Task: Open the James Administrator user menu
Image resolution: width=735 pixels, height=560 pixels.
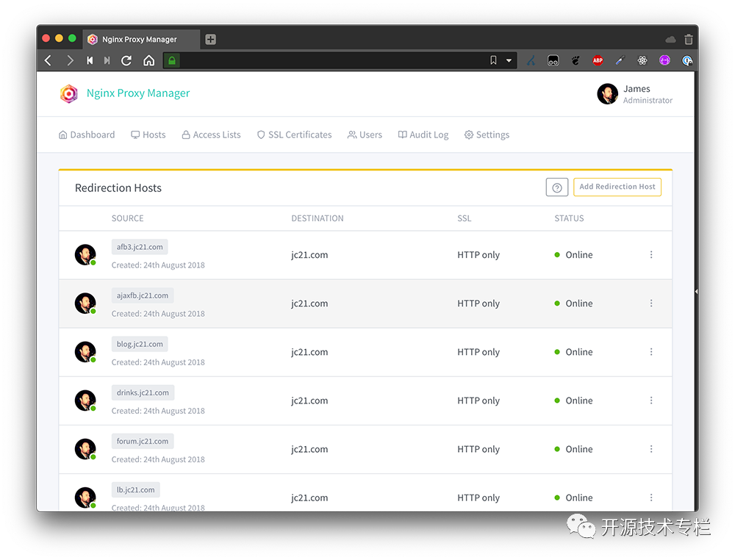Action: (635, 94)
